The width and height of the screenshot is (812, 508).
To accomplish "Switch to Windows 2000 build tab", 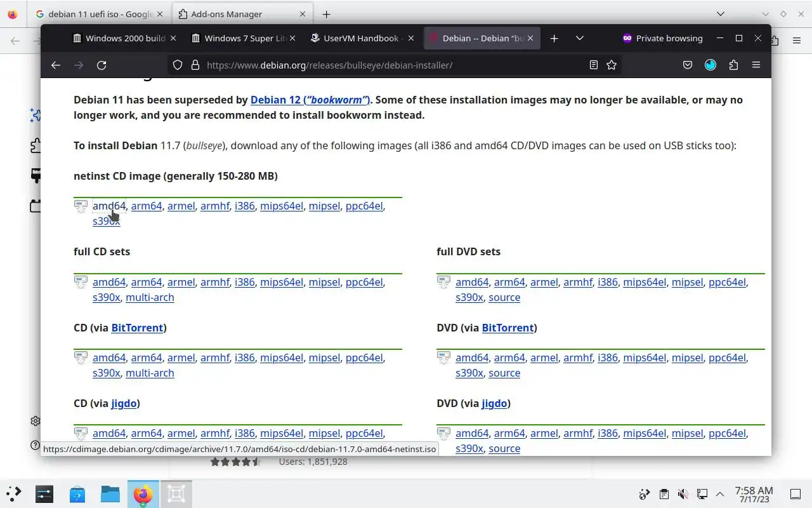I will click(124, 38).
